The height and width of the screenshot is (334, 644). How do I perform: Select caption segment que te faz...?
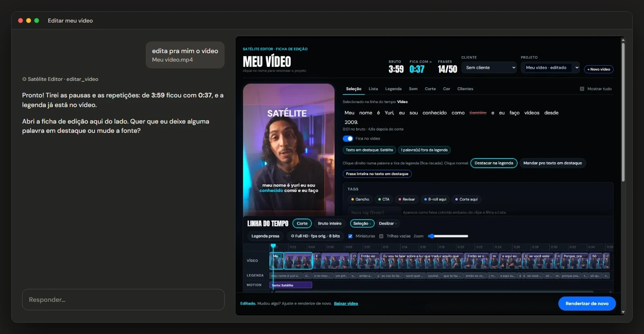pyautogui.click(x=452, y=276)
